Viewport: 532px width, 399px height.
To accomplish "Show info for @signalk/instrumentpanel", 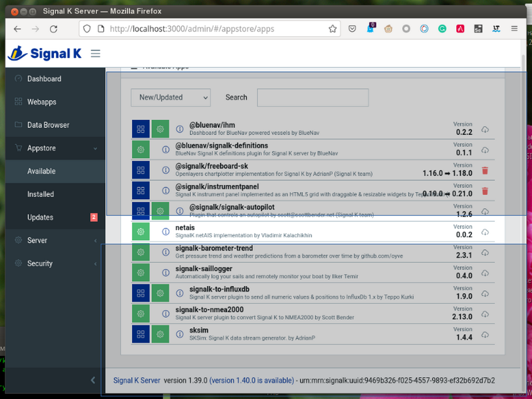I will [x=165, y=190].
